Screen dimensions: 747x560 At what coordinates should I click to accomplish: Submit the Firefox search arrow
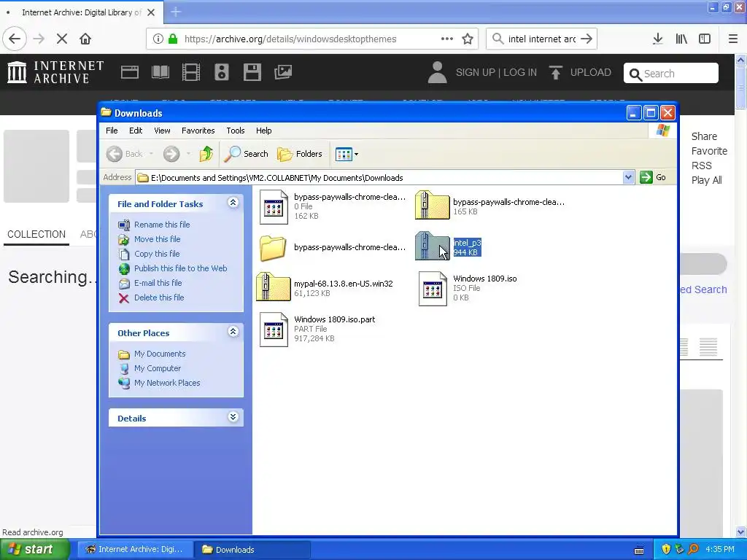click(587, 39)
